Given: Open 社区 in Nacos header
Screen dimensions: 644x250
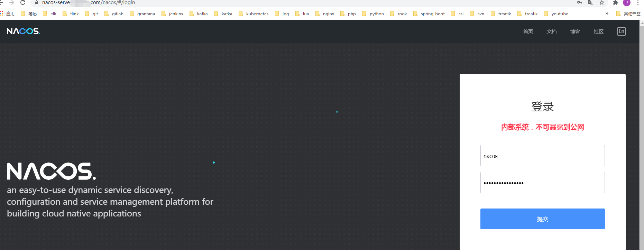Looking at the screenshot, I should 598,31.
